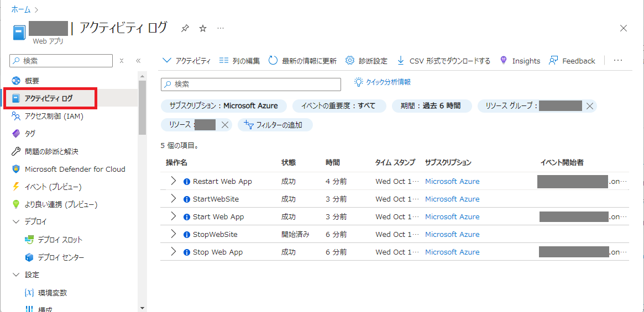Image resolution: width=644 pixels, height=312 pixels.
Task: Open クイック分析情報 quick insights
Action: [383, 82]
